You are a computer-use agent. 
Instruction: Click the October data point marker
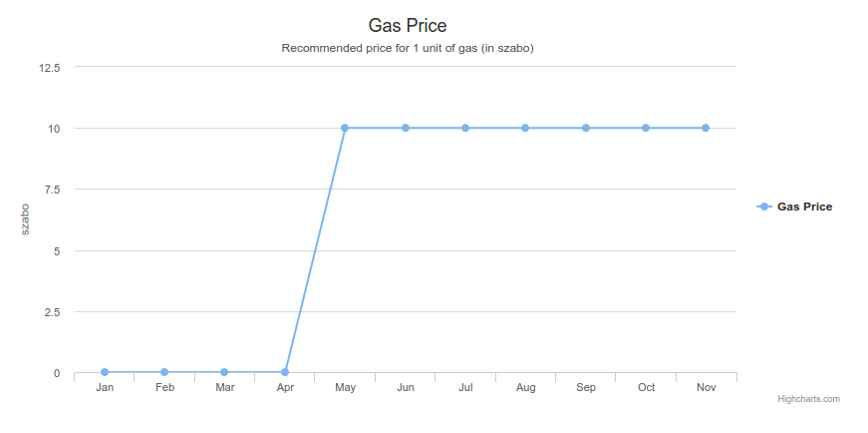click(646, 128)
